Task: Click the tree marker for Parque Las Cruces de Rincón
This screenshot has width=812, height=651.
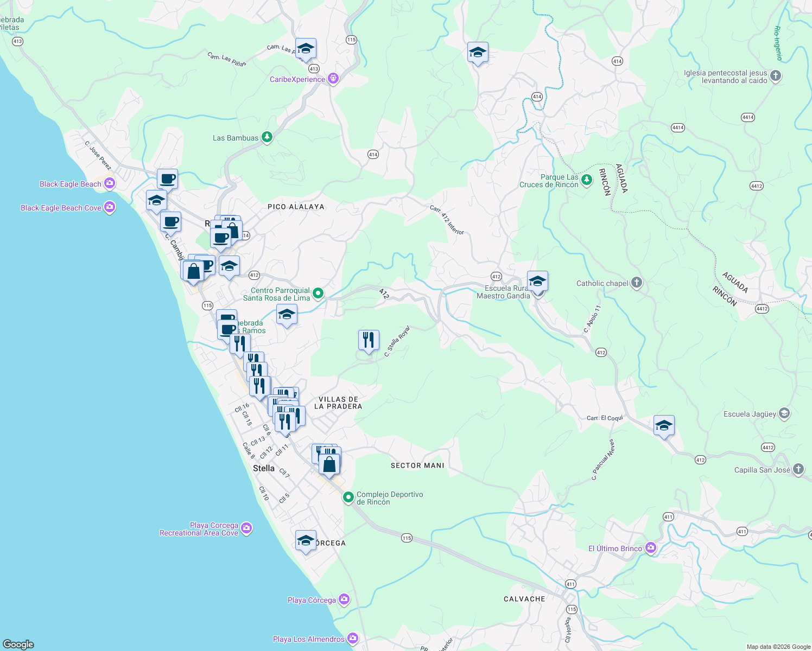Action: (x=586, y=181)
